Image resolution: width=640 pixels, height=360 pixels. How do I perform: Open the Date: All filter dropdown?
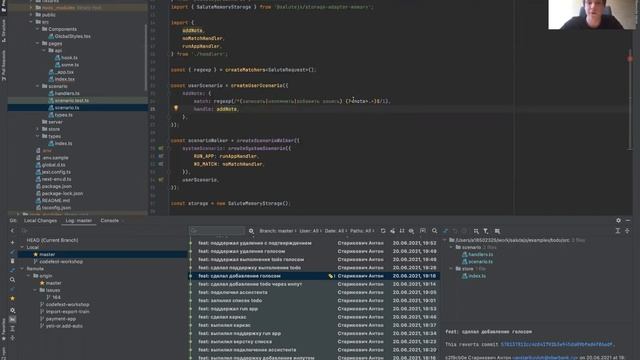[x=336, y=231]
